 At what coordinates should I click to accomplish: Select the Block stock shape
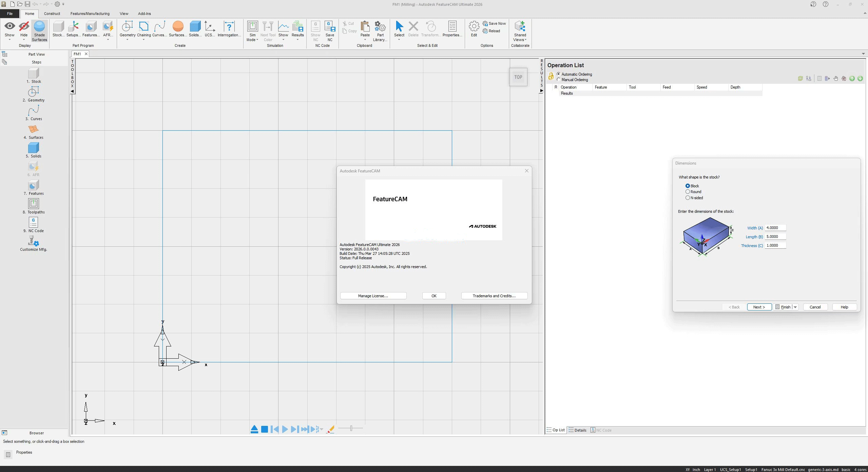(x=688, y=186)
